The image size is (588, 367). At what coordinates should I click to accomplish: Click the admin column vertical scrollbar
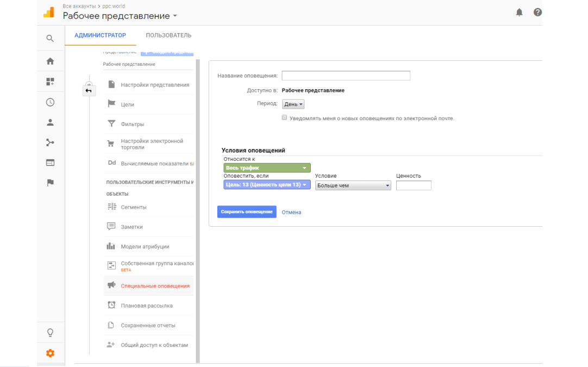pos(198,211)
